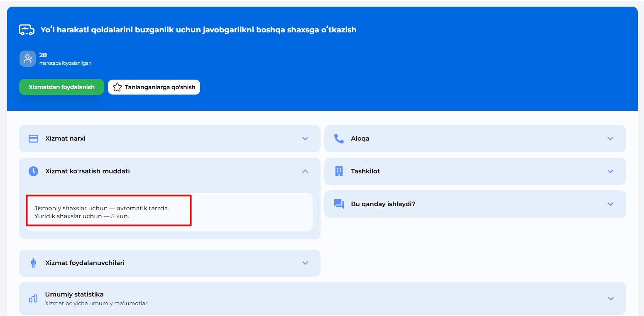This screenshot has height=316, width=644.
Task: Expand the Aloqa section chevron
Action: pos(610,139)
